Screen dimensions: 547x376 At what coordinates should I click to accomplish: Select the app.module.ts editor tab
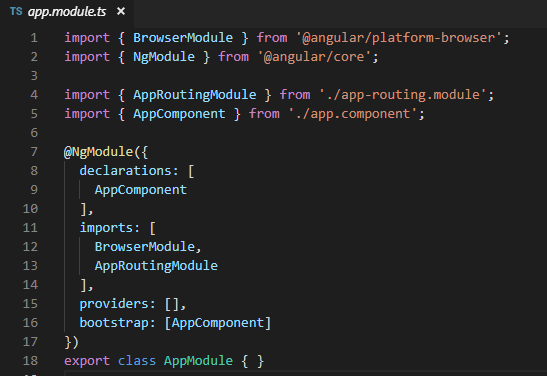click(x=67, y=12)
